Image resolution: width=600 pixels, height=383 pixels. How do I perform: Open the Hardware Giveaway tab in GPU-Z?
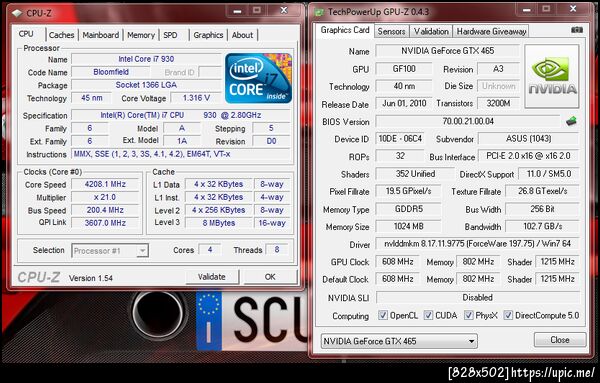click(x=491, y=31)
